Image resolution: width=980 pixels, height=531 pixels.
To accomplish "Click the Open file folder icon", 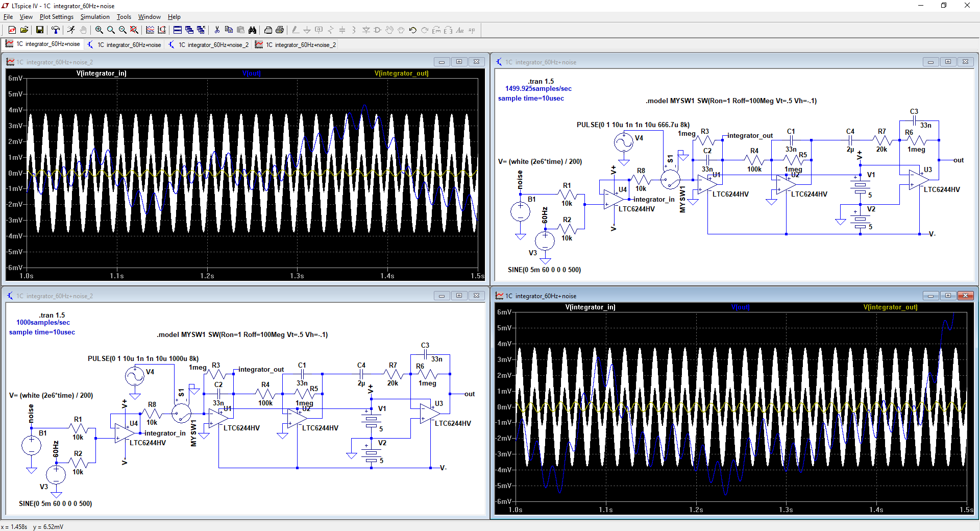I will 24,30.
